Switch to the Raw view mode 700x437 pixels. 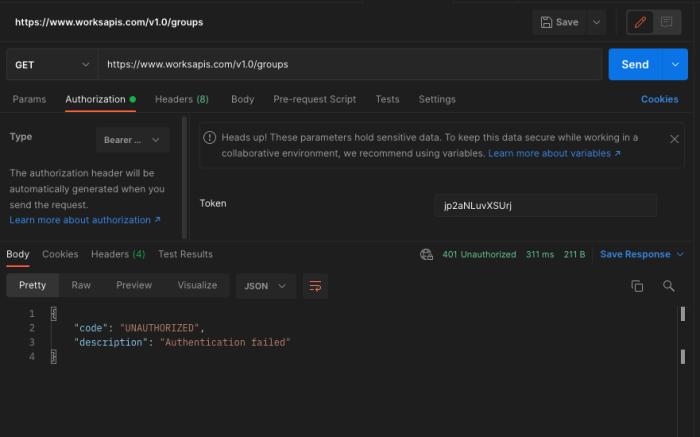[x=81, y=285]
